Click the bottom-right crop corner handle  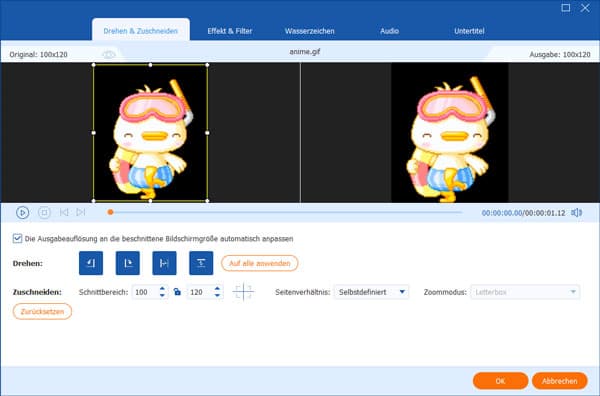coord(207,200)
